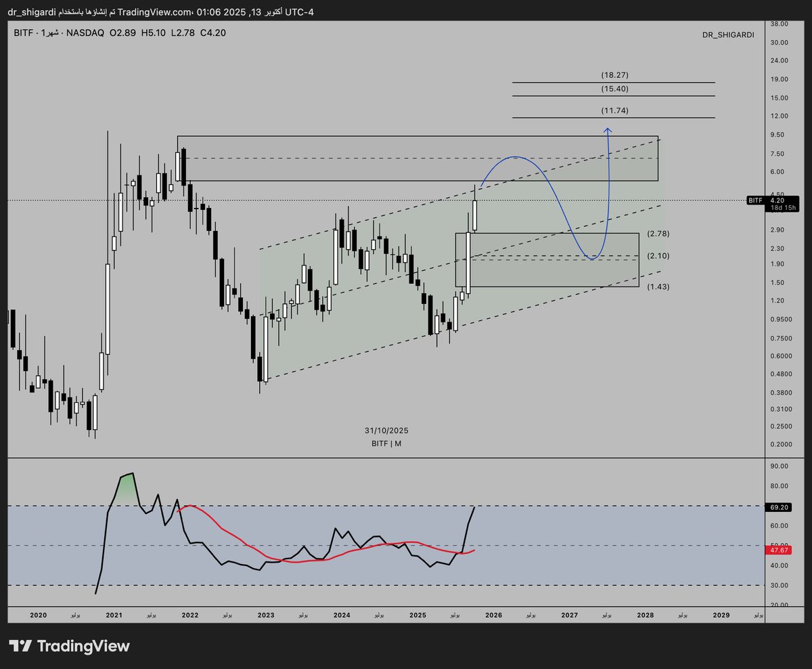Click the 2025 label on the time axis
This screenshot has width=812, height=669.
(418, 616)
